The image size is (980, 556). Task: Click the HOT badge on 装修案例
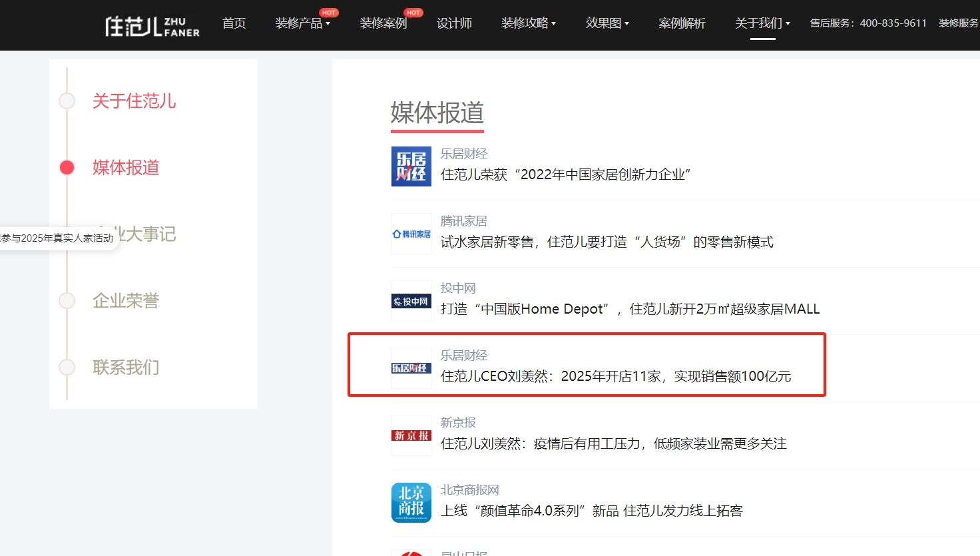[x=413, y=11]
